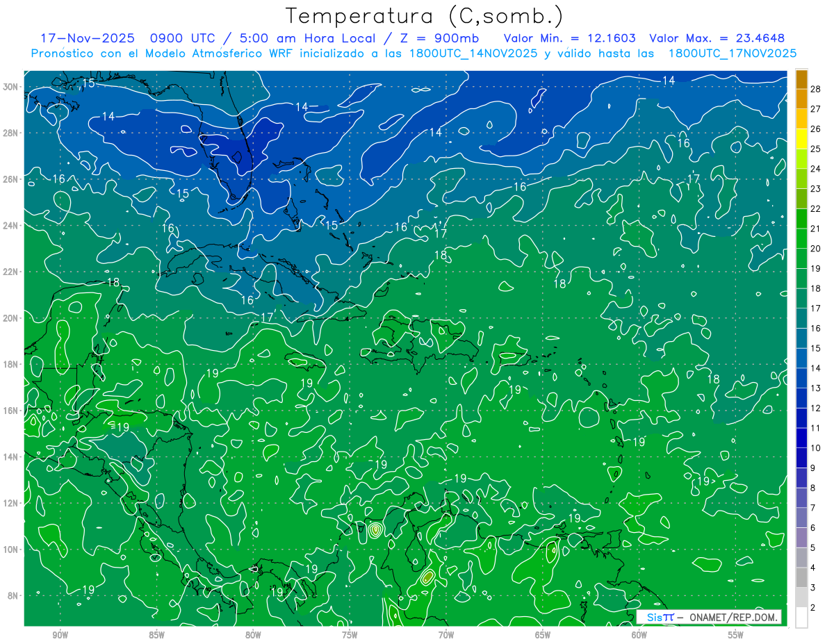Click the "ONAMET/REP.DOM." source label
Viewport: 834px width, 644px height.
[x=732, y=617]
